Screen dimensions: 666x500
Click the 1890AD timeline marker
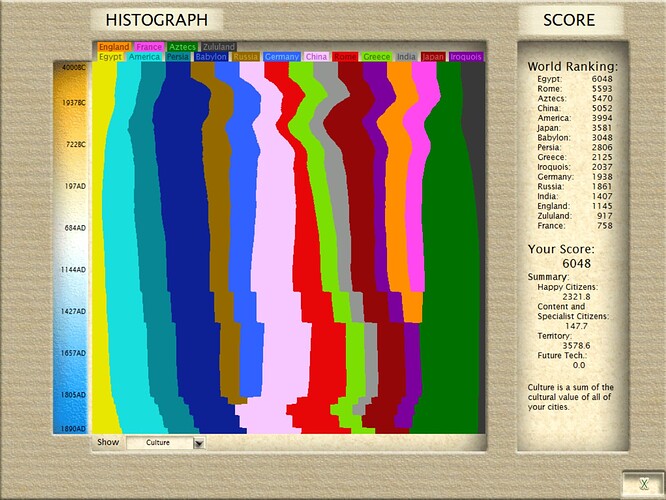[x=73, y=429]
